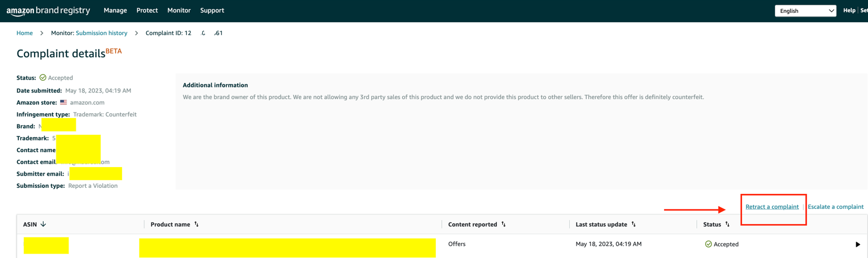Screen dimensions: 868x258
Task: Click the US flag icon by amazon.com
Action: point(64,103)
